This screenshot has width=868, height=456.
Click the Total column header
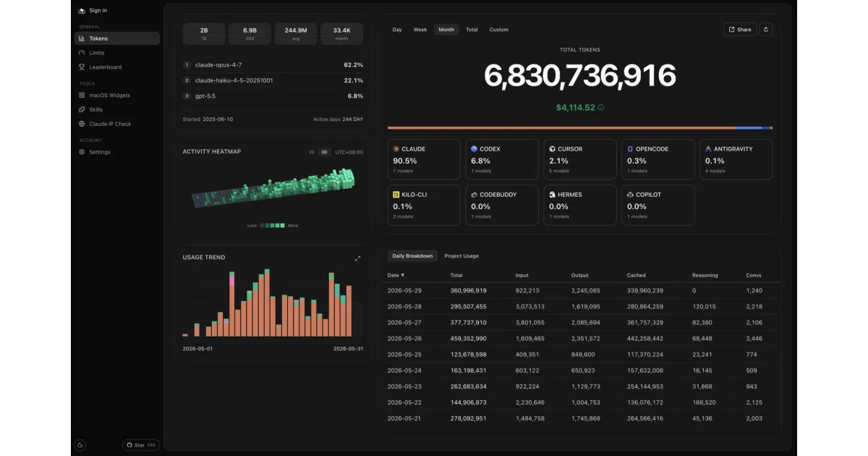[x=456, y=276]
